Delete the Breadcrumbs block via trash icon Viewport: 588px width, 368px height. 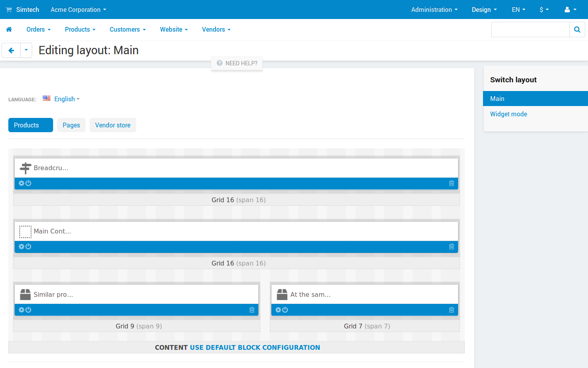point(451,183)
